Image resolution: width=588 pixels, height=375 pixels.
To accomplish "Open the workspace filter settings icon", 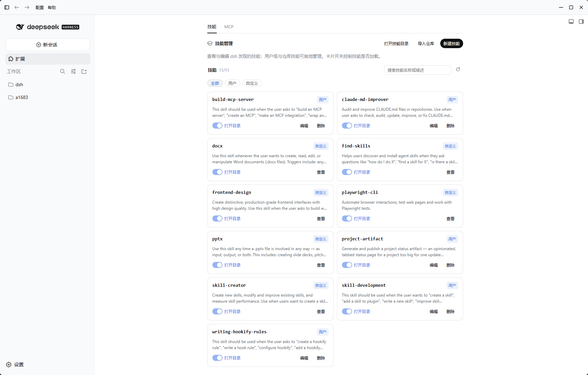I will point(73,71).
